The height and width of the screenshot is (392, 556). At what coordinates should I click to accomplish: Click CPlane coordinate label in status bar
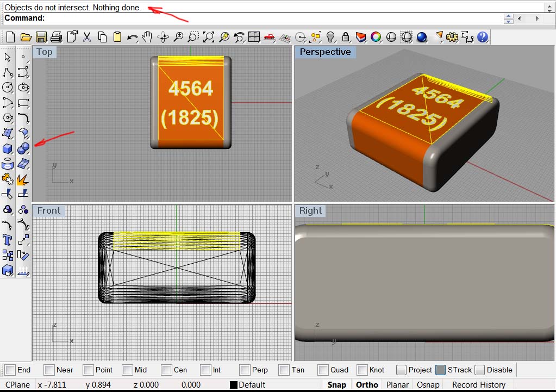pyautogui.click(x=18, y=385)
